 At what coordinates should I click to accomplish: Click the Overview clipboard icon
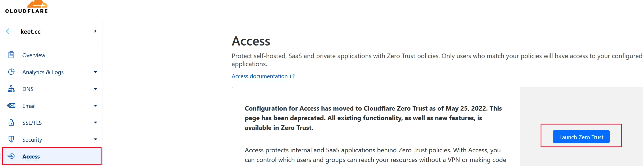click(x=11, y=55)
